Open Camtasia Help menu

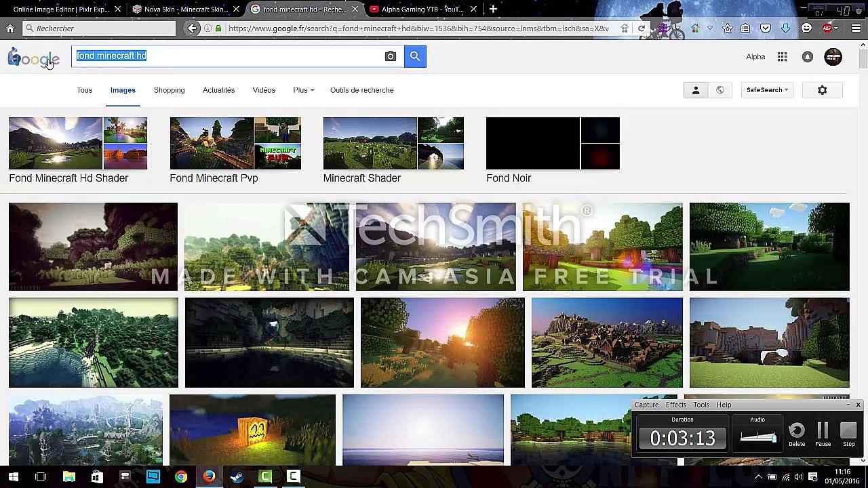724,405
